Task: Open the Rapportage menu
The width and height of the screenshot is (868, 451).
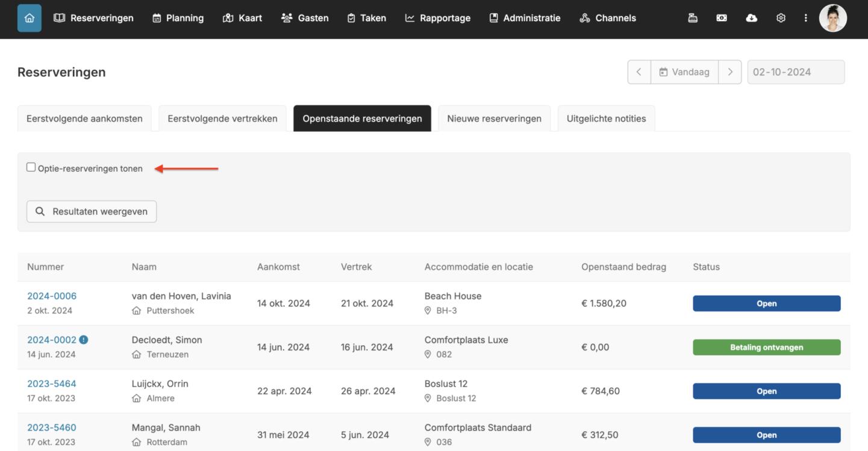Action: pos(437,18)
